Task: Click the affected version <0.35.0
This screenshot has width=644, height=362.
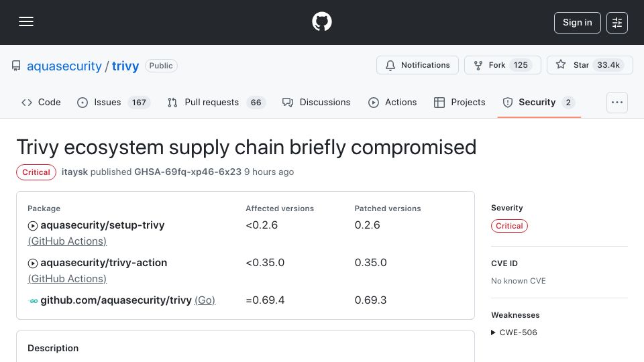Action: (265, 263)
